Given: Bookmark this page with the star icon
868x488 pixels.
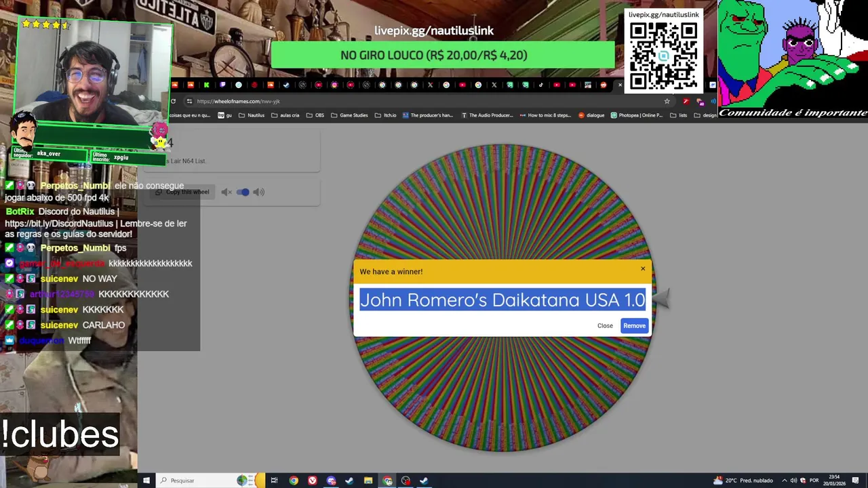Looking at the screenshot, I should coord(667,102).
